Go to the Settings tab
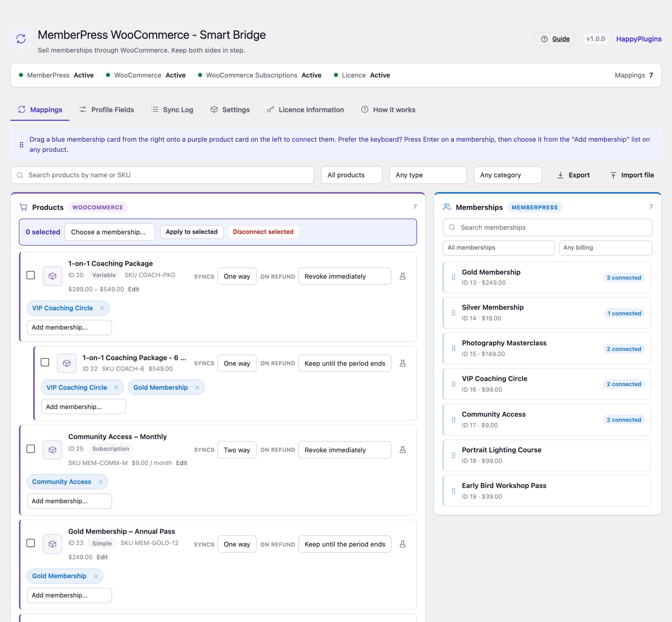672x622 pixels. tap(230, 110)
